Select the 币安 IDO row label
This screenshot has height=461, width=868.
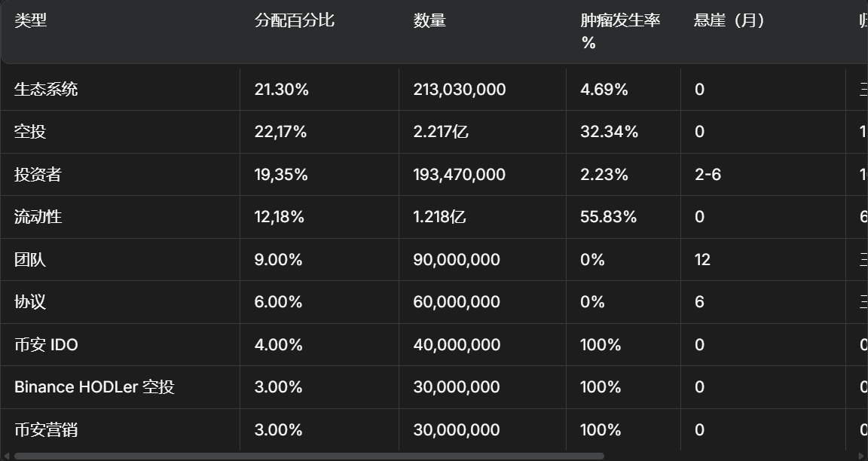[x=46, y=344]
